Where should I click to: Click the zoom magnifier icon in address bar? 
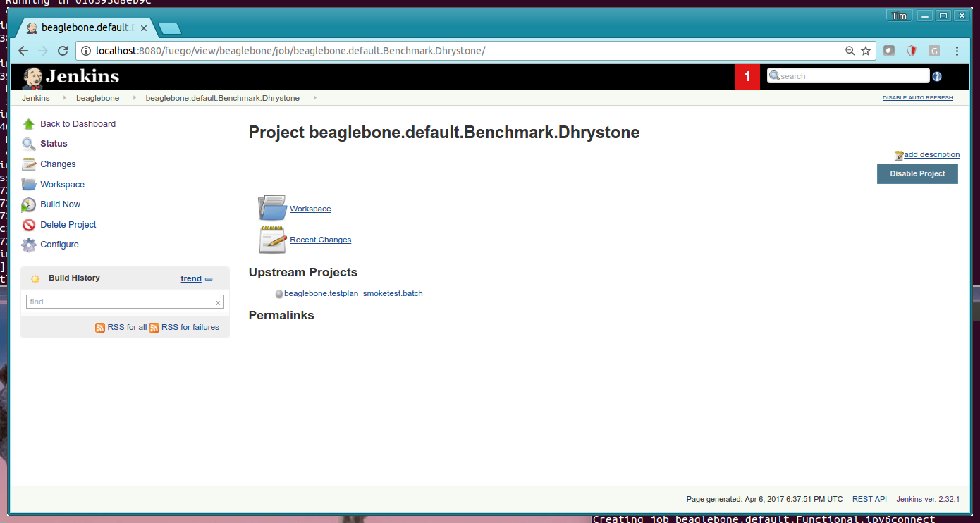pos(850,51)
